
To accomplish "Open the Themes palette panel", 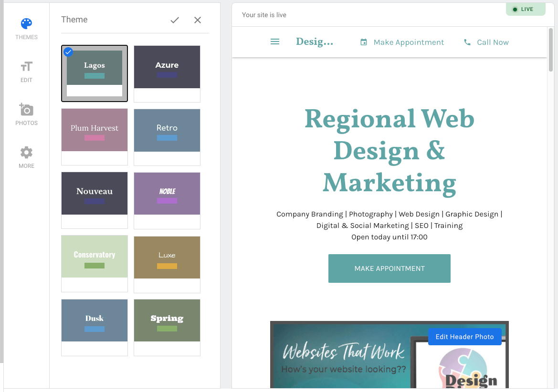I will point(26,29).
